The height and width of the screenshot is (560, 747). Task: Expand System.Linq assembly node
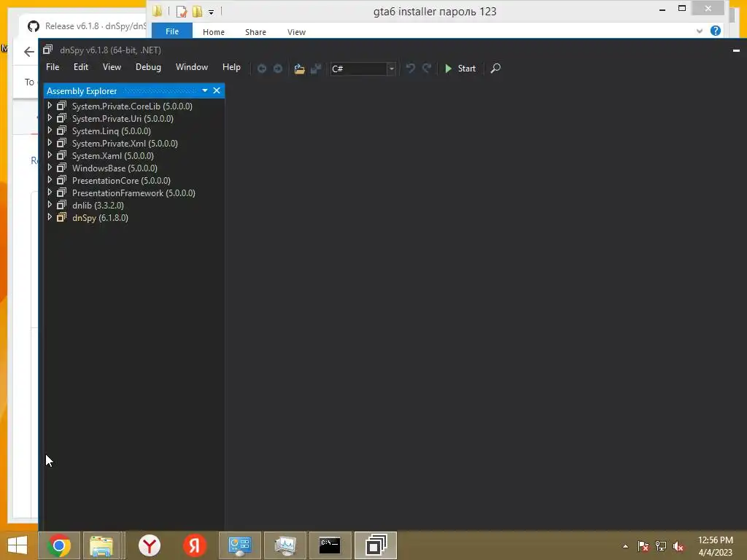50,131
